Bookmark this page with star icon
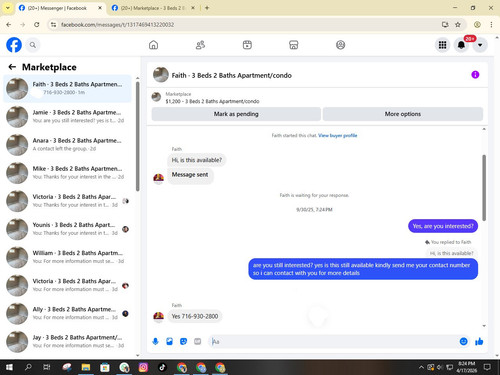 coord(458,25)
